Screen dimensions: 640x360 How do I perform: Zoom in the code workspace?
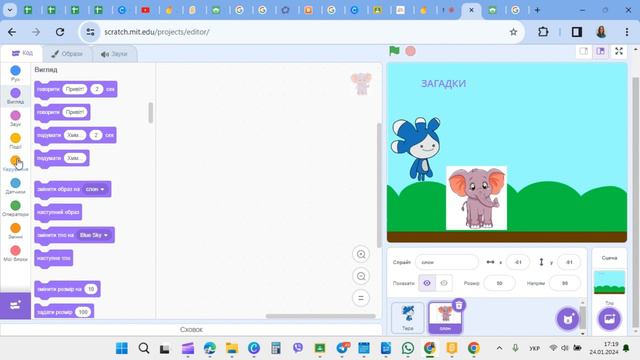tap(361, 254)
